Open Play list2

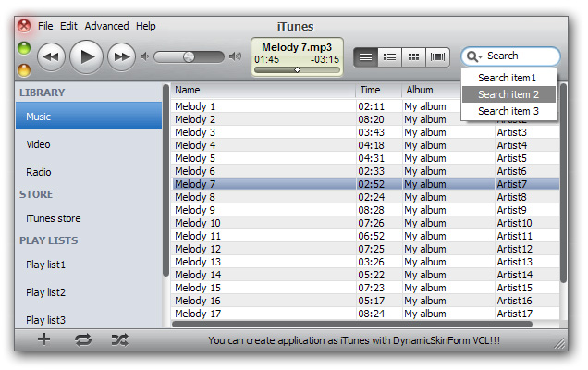tap(89, 292)
